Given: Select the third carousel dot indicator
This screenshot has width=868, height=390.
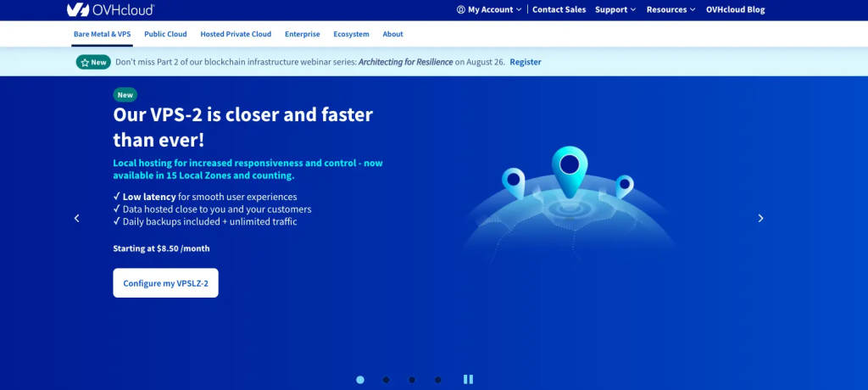Looking at the screenshot, I should coord(412,380).
